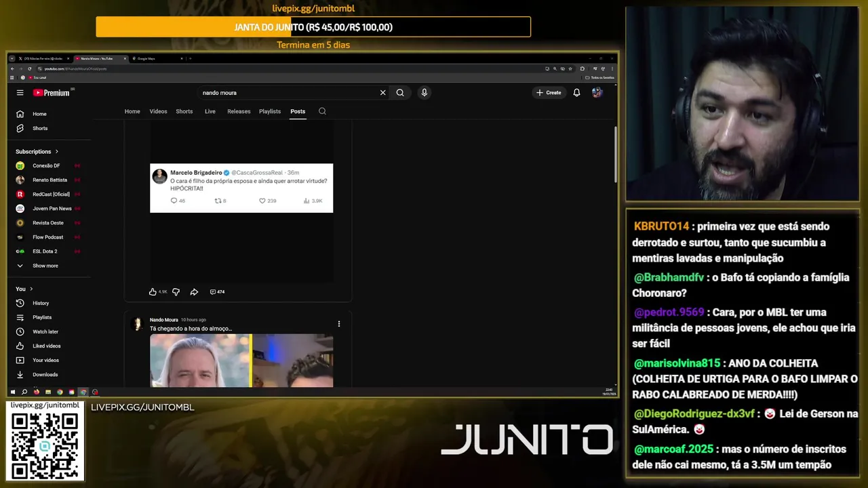
Task: Switch to the channel Releases tab
Action: pyautogui.click(x=239, y=111)
